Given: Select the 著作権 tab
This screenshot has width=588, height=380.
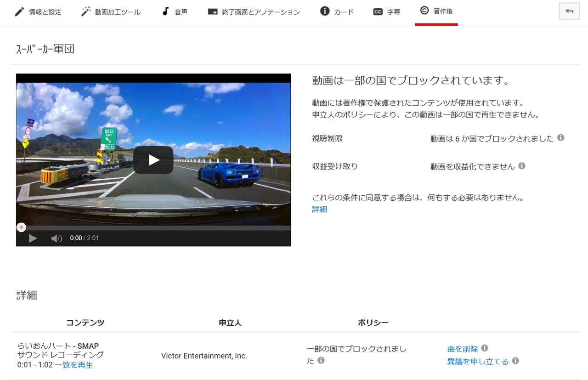Looking at the screenshot, I should 436,11.
